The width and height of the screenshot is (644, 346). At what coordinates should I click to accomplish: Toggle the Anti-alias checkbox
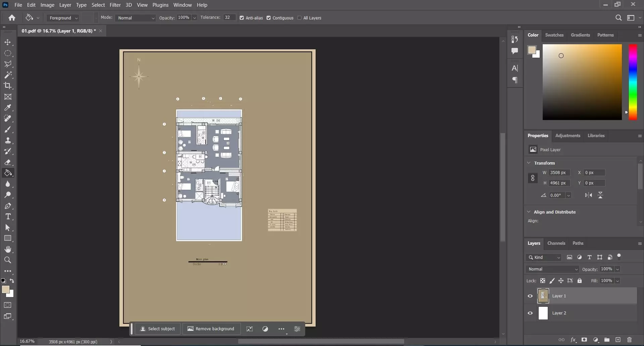point(241,18)
